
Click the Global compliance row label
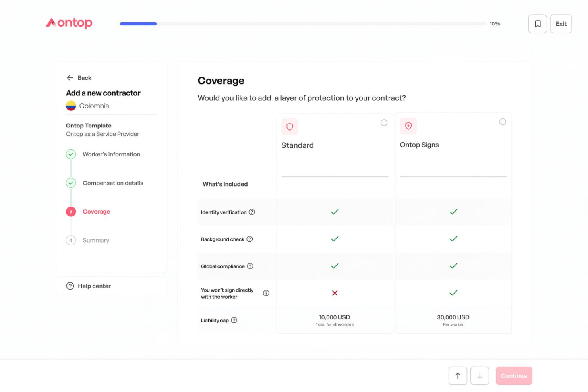click(x=223, y=266)
